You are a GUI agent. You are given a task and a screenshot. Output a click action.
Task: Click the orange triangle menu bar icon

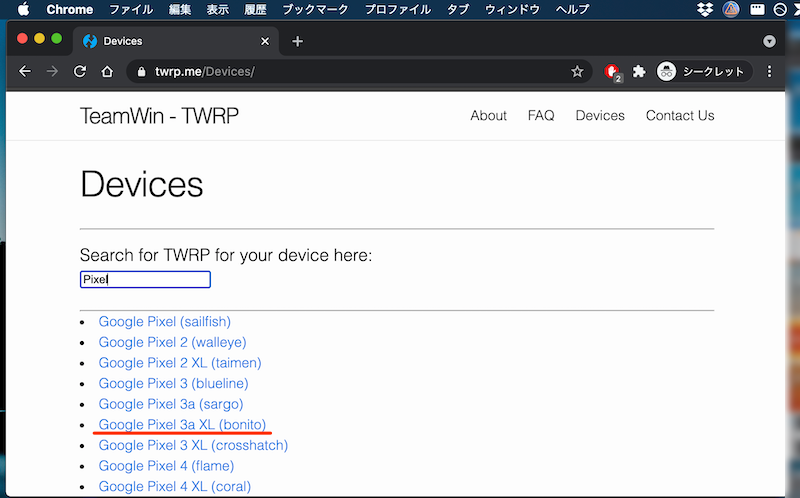731,9
